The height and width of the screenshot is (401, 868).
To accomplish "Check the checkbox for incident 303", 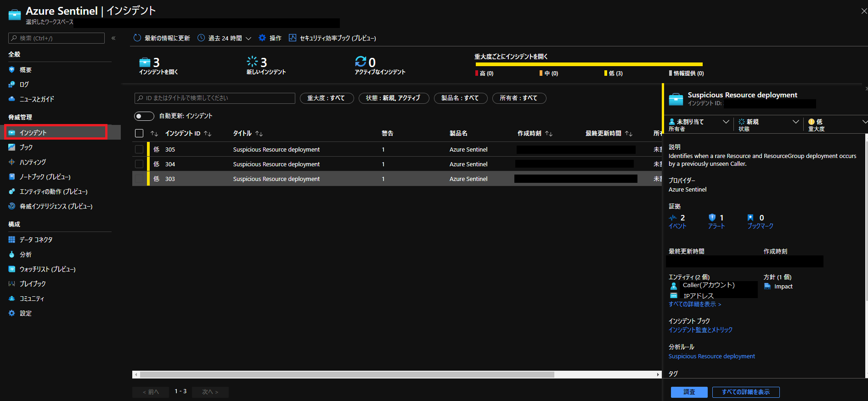I will (139, 179).
